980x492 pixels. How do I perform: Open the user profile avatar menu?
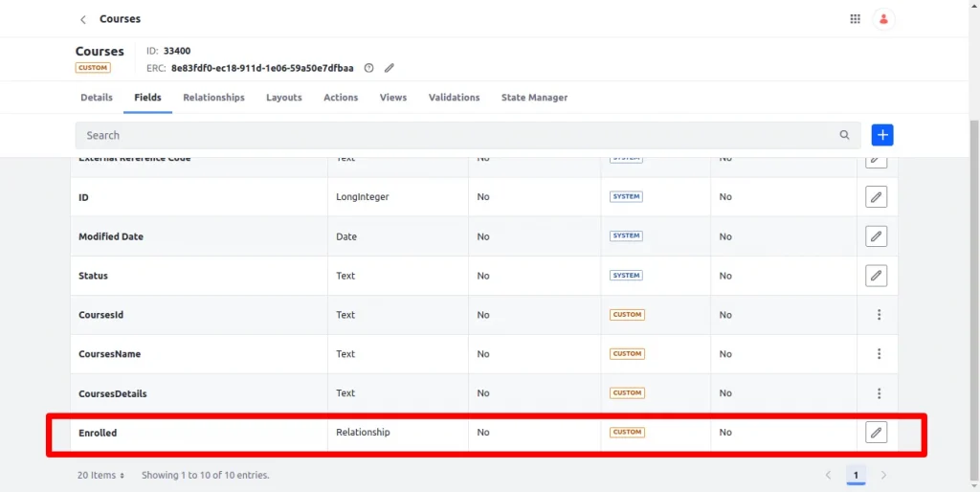pyautogui.click(x=883, y=19)
